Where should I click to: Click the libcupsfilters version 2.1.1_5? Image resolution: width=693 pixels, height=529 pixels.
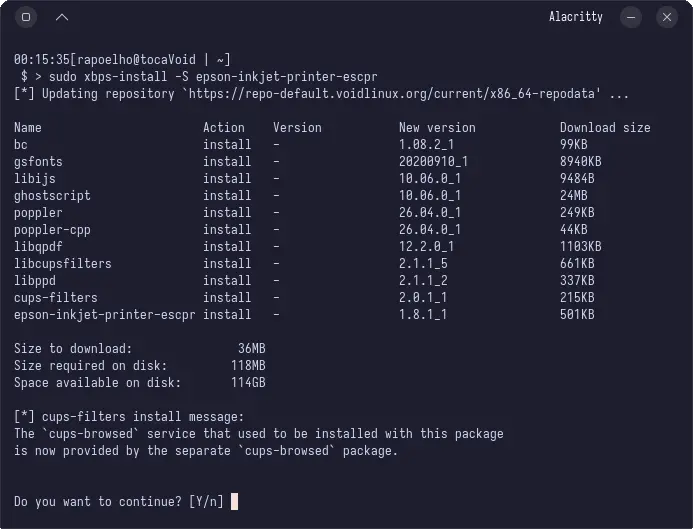pos(423,263)
